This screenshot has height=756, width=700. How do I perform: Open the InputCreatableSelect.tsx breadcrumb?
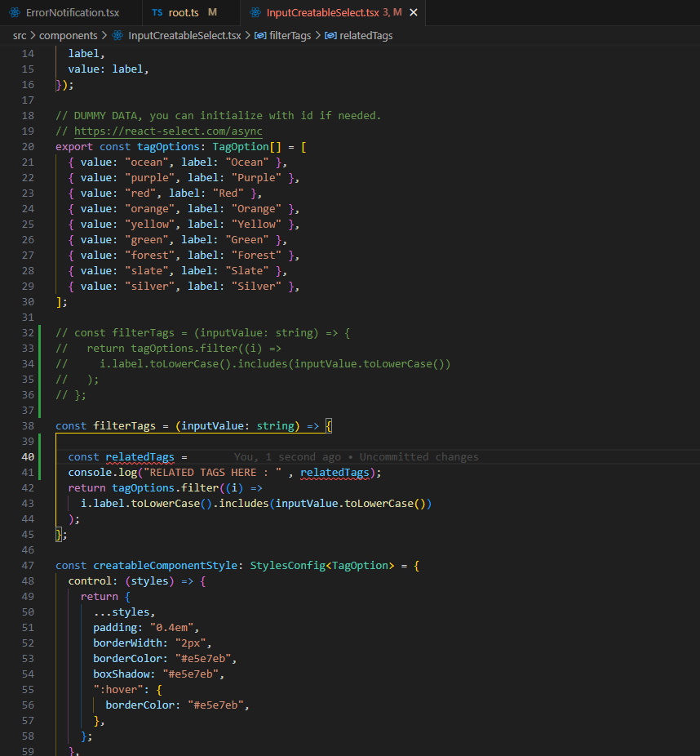[x=184, y=36]
